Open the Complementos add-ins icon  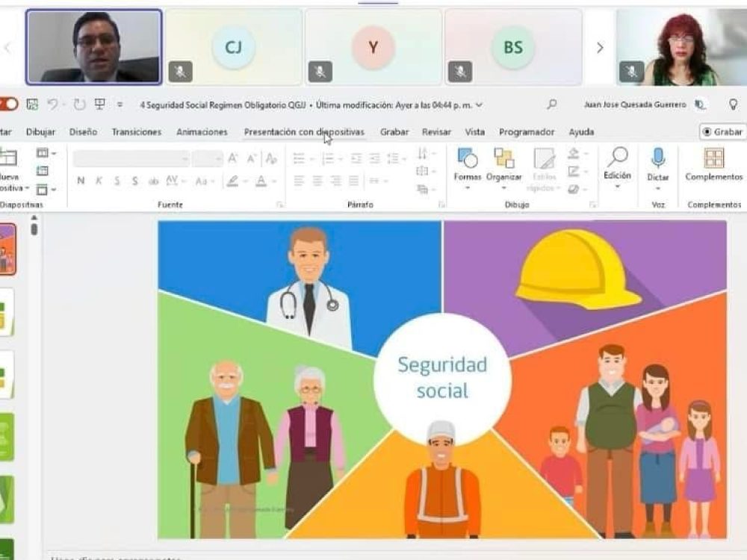pos(713,158)
